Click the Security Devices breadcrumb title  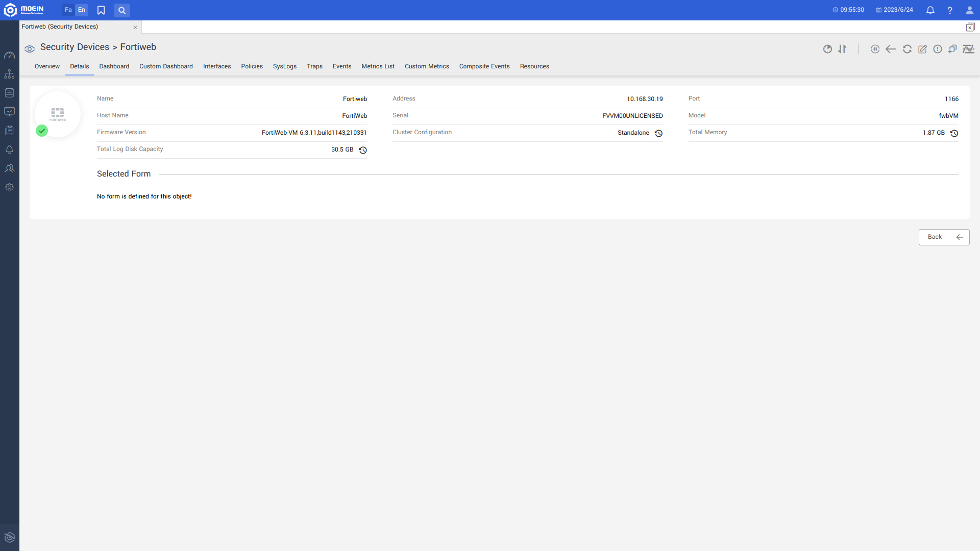click(75, 47)
